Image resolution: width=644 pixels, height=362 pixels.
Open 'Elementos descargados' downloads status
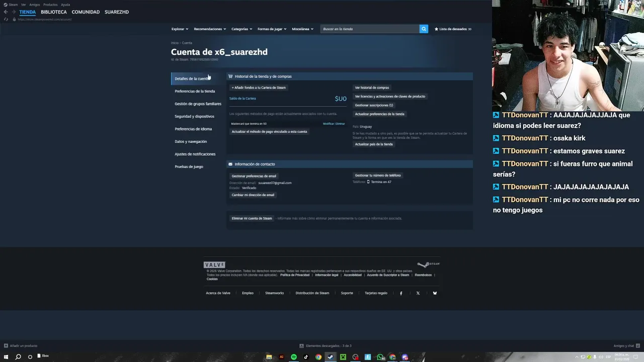pyautogui.click(x=325, y=346)
